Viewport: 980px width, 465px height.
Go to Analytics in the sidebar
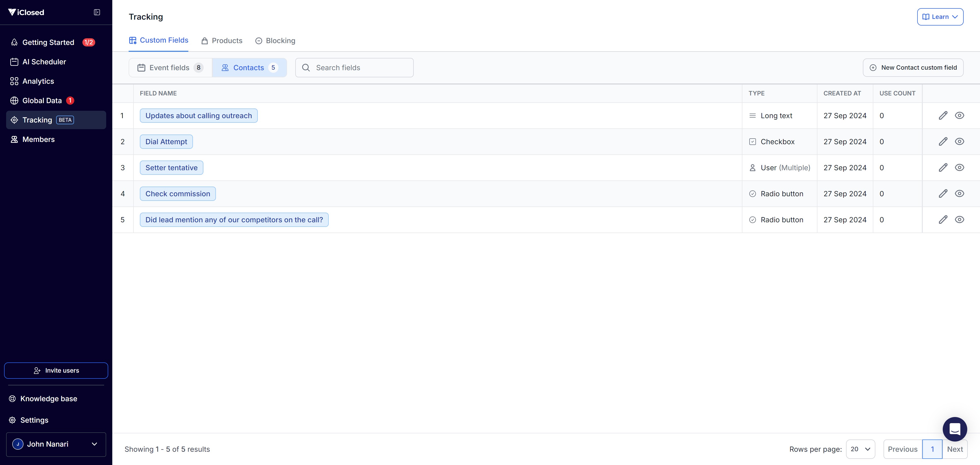38,81
